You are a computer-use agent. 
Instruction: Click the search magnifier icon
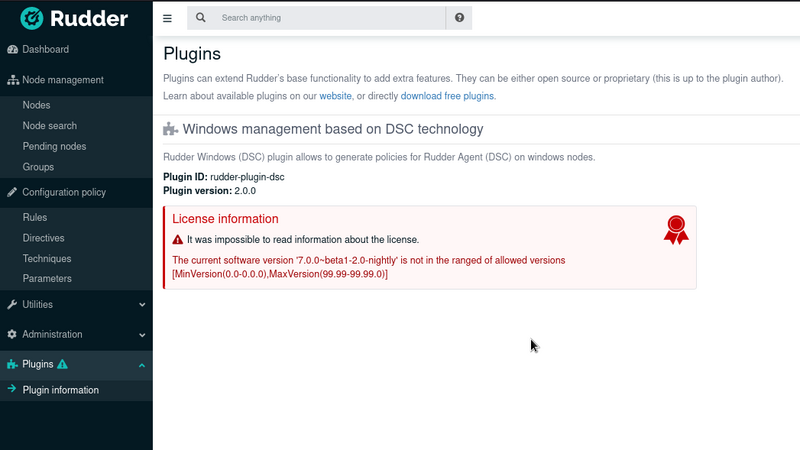click(x=201, y=18)
